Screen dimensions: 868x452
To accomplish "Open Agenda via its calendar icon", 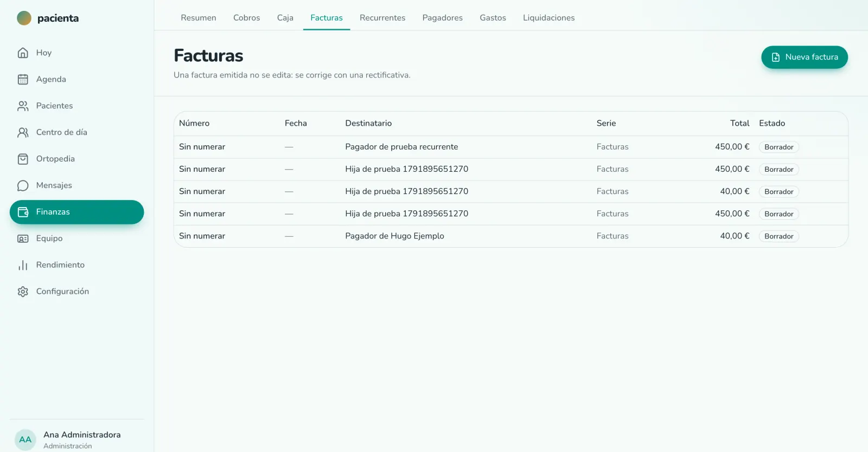I will coord(23,79).
